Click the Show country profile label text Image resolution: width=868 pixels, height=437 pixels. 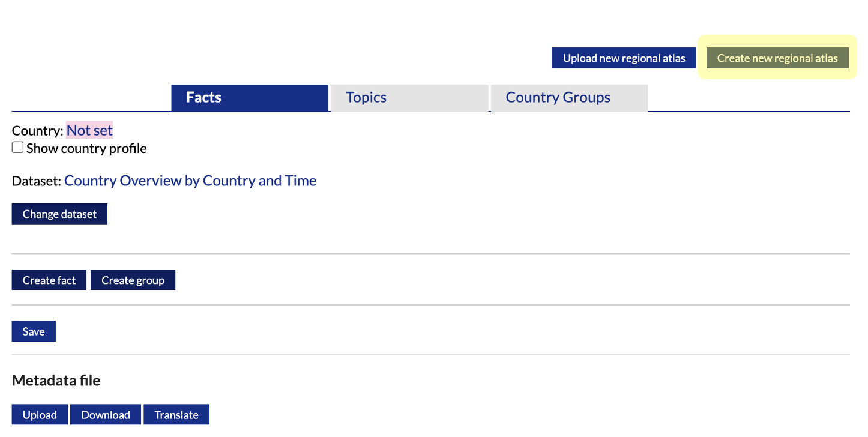coord(86,148)
